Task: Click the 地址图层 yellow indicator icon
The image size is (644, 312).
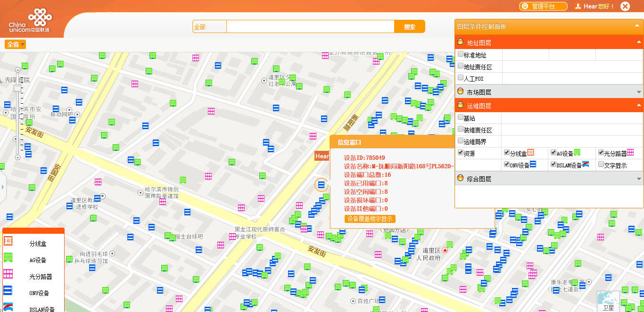Action: click(461, 42)
